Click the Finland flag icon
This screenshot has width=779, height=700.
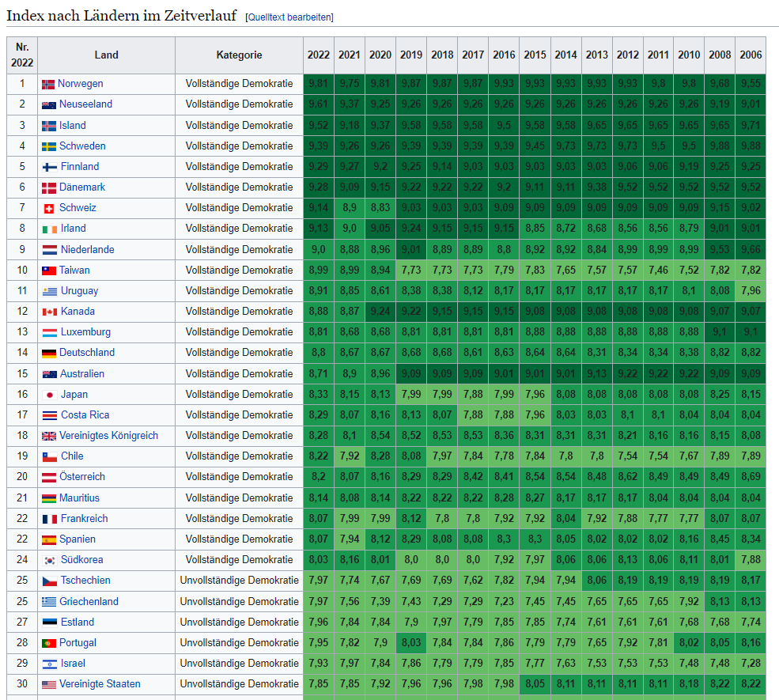click(50, 168)
